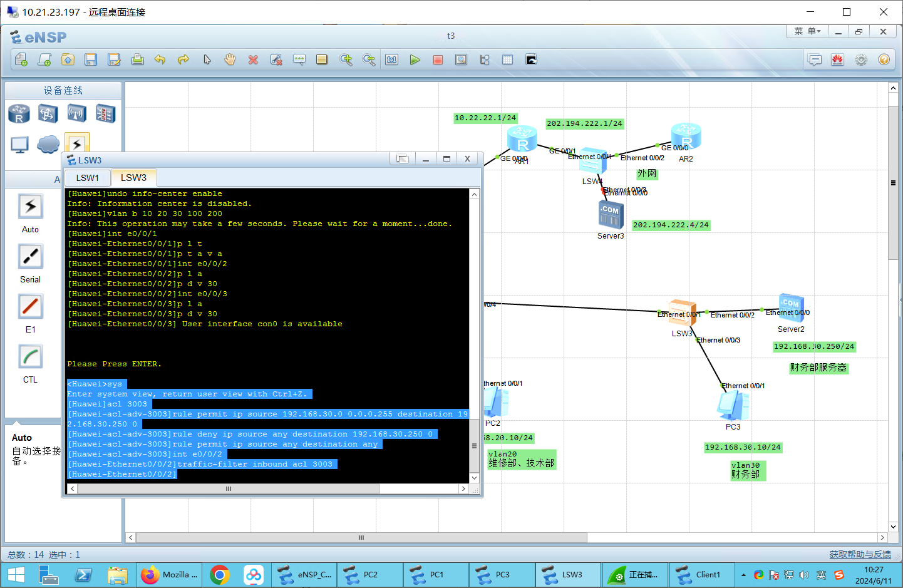Viewport: 903px width, 588px height.
Task: Open Google Chrome from taskbar
Action: coord(220,575)
